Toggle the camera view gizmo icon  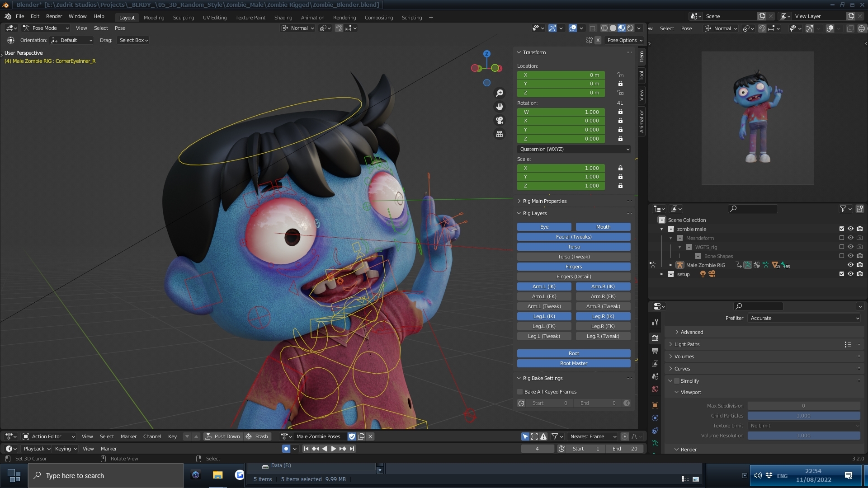pos(500,120)
